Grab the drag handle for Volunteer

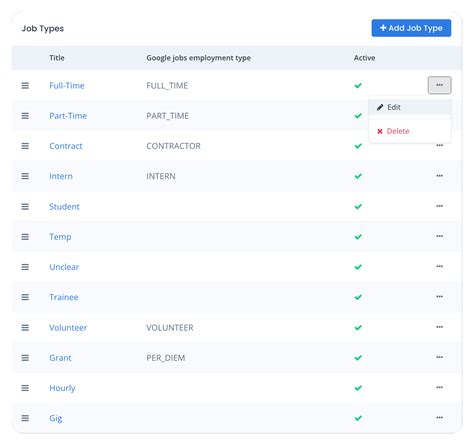(x=25, y=327)
